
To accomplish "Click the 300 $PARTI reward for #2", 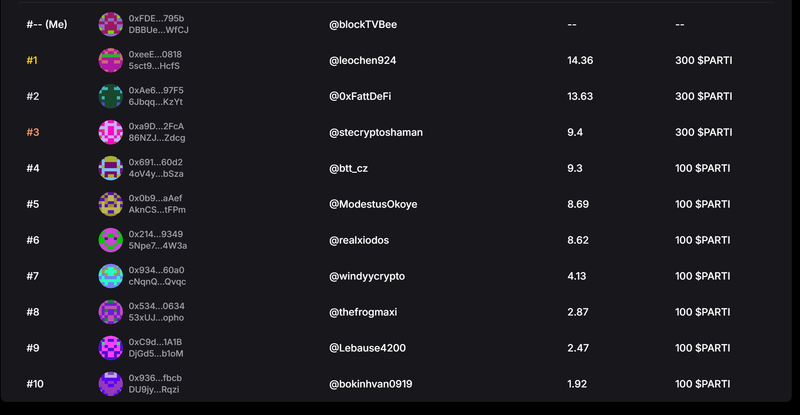I will (704, 96).
